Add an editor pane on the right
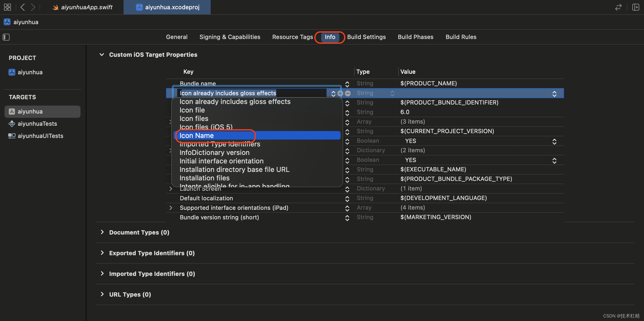This screenshot has width=644, height=321. tap(636, 7)
